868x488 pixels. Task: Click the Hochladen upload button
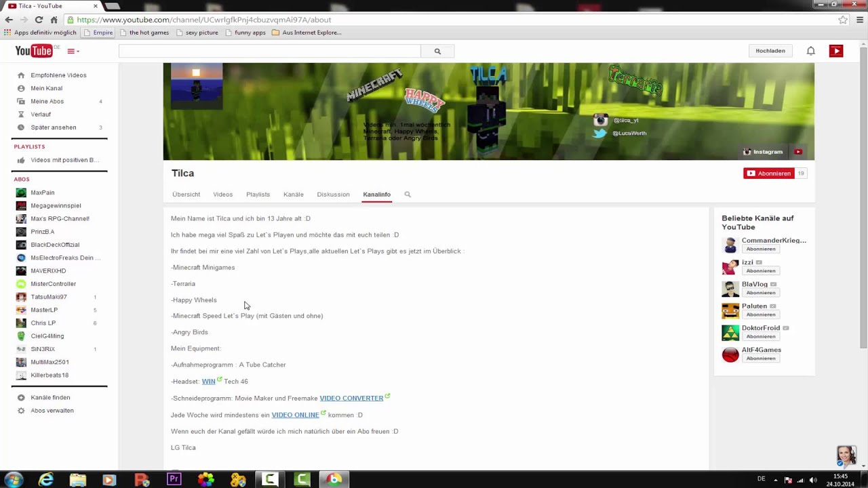tap(770, 51)
